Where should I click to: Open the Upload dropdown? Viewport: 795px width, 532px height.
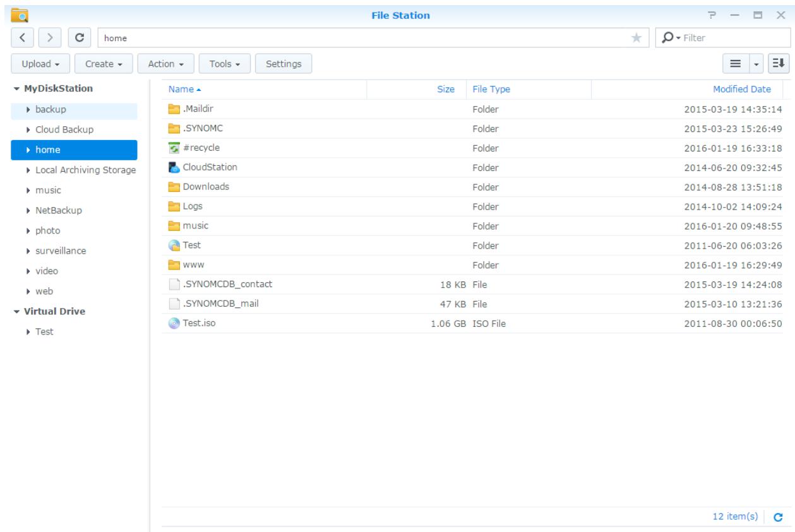point(40,64)
